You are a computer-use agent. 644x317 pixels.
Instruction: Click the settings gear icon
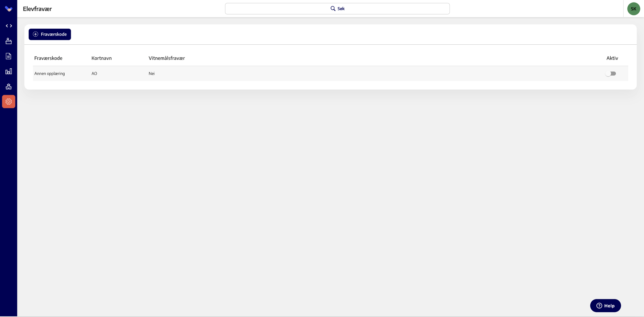coord(9,102)
